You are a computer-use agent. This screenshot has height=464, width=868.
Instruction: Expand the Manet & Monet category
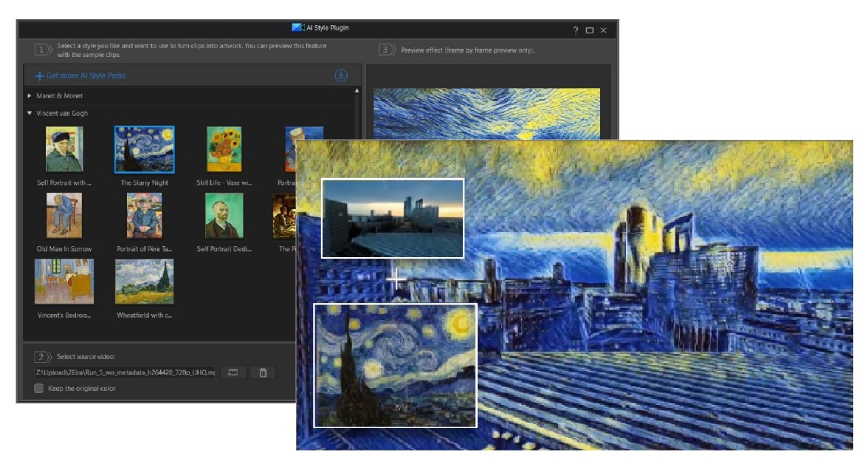(x=29, y=96)
